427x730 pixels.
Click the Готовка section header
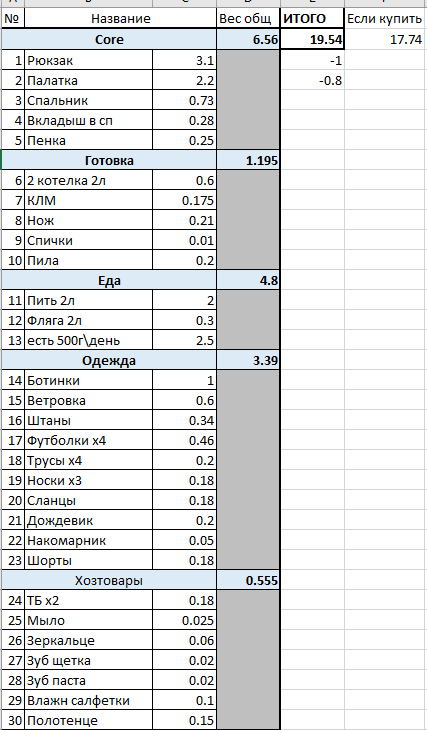pos(109,161)
